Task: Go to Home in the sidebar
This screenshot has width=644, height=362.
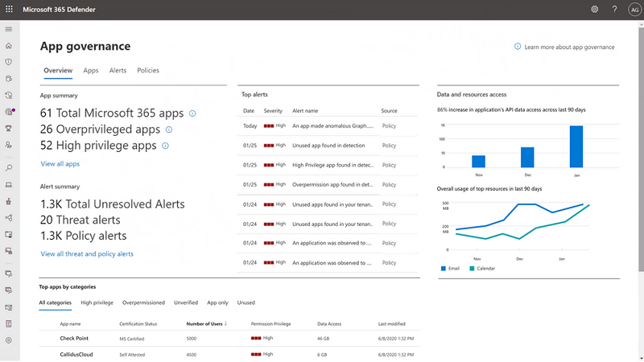Action: tap(9, 46)
